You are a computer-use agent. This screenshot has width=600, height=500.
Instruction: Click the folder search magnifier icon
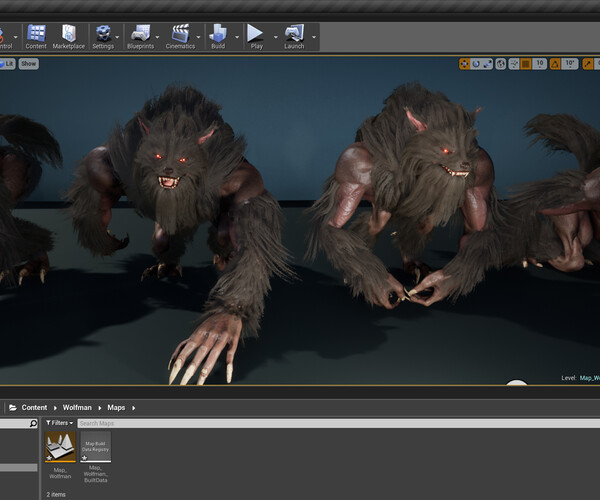(33, 423)
